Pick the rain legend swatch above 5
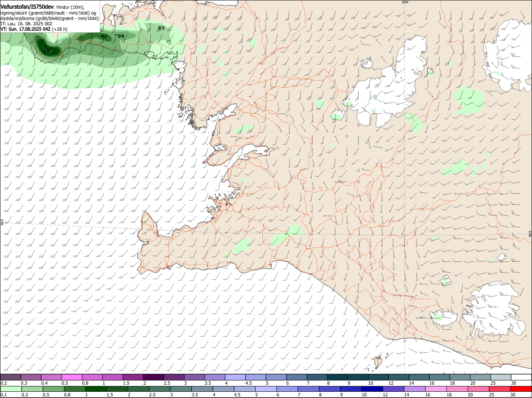 [266, 389]
